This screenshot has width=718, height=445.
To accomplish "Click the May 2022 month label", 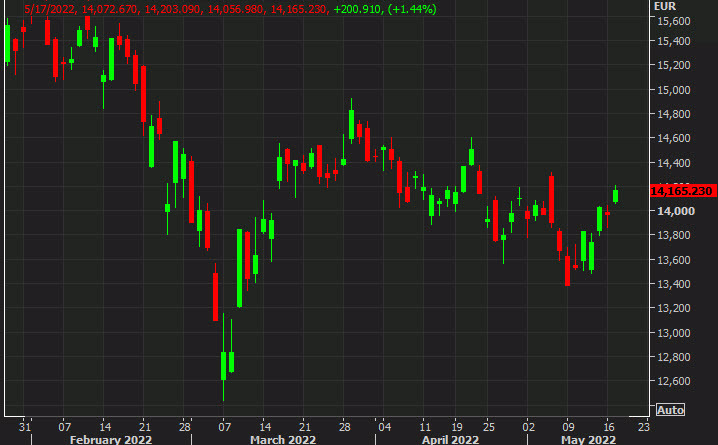I will click(x=588, y=440).
